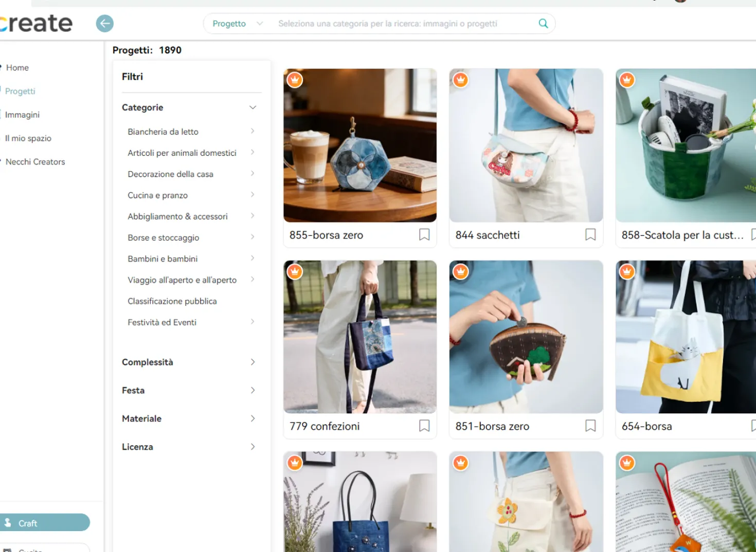Expand Borse e stoccaggio category
Viewport: 756px width, 552px height.
253,237
